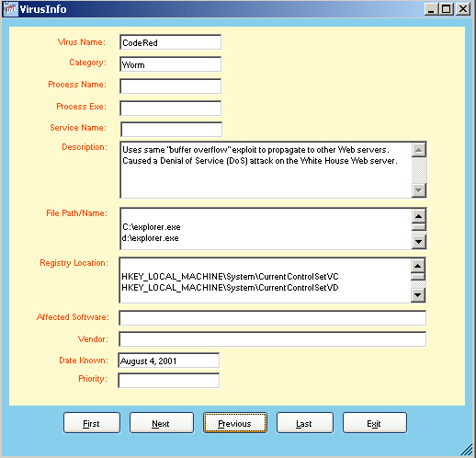Click into the empty Priority field
Image resolution: width=476 pixels, height=458 pixels.
tap(169, 381)
